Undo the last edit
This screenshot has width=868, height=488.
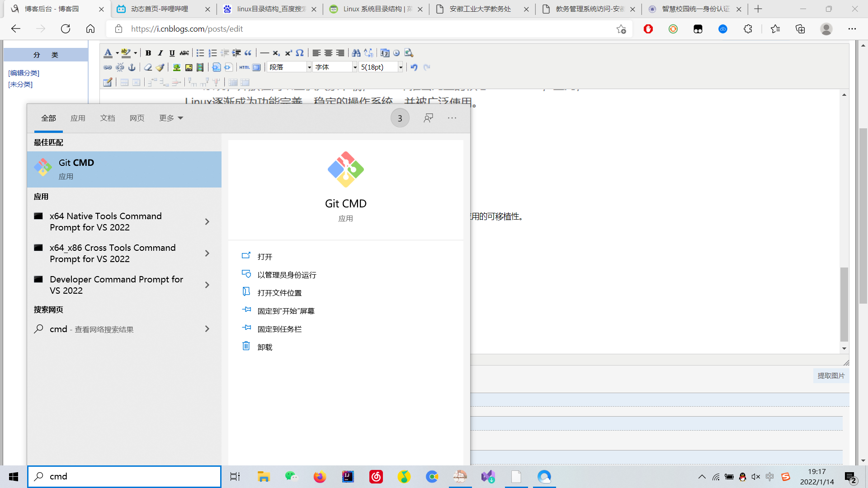tap(414, 67)
